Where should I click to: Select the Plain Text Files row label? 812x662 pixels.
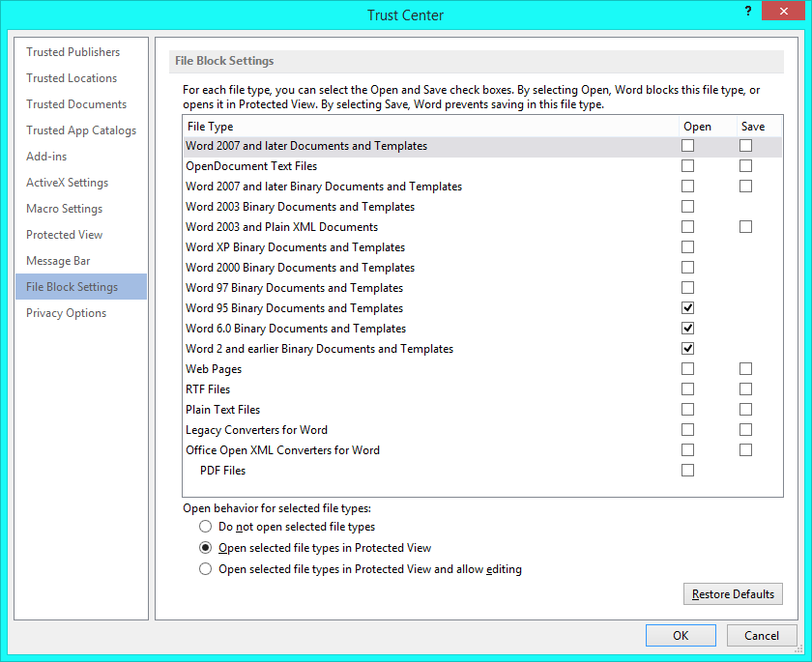(222, 410)
